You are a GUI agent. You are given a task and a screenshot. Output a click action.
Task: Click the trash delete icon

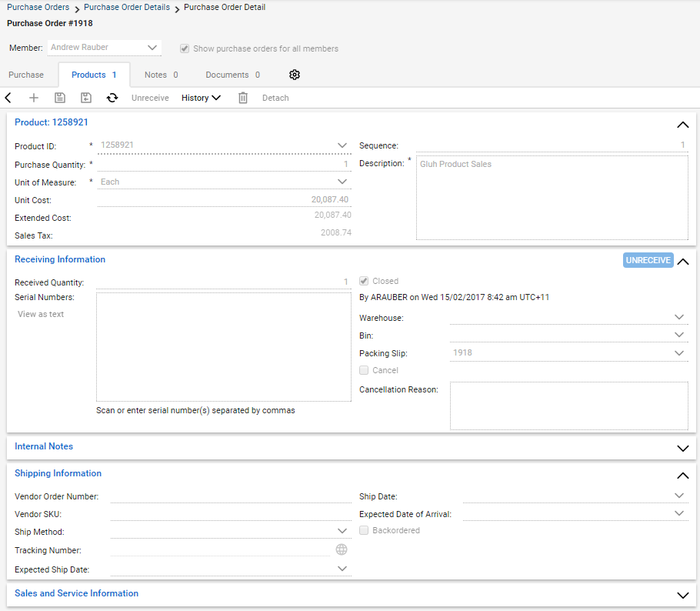(x=243, y=98)
